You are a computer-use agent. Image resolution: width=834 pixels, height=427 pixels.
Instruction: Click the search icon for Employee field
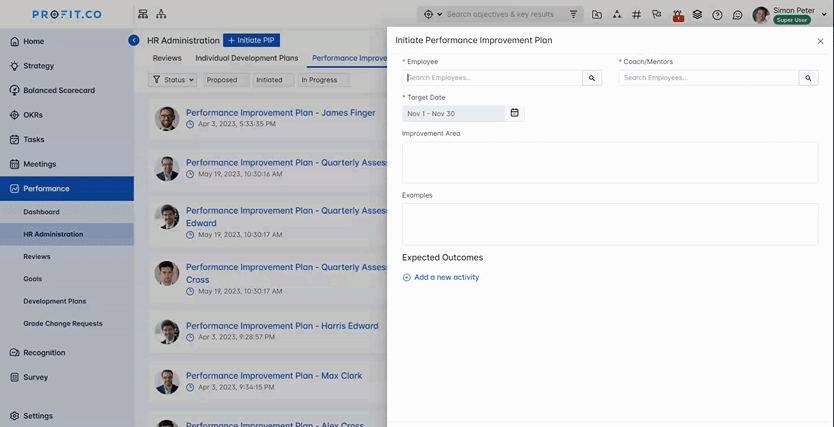point(592,78)
